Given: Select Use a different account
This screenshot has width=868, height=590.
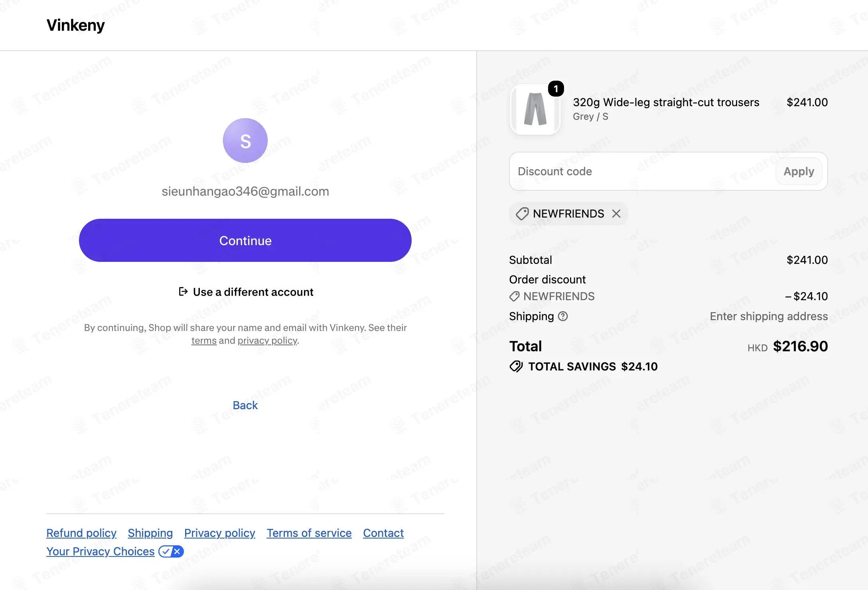Looking at the screenshot, I should coord(246,292).
